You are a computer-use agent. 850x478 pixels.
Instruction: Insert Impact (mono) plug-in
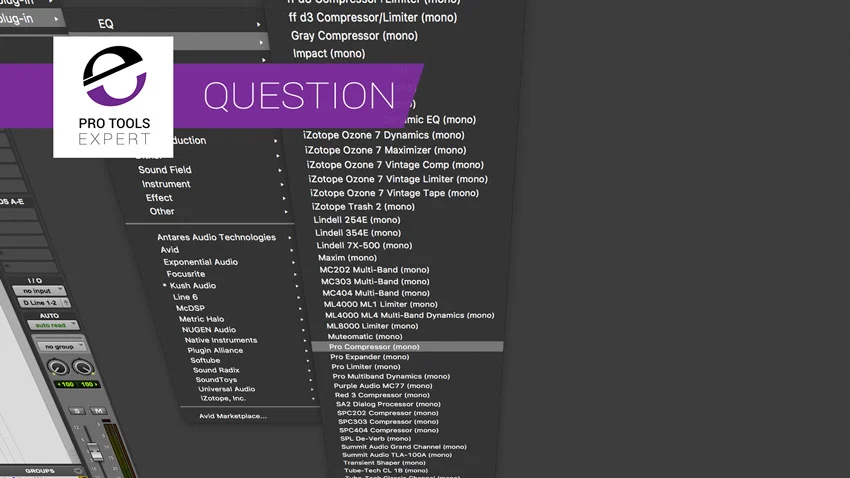[x=329, y=54]
